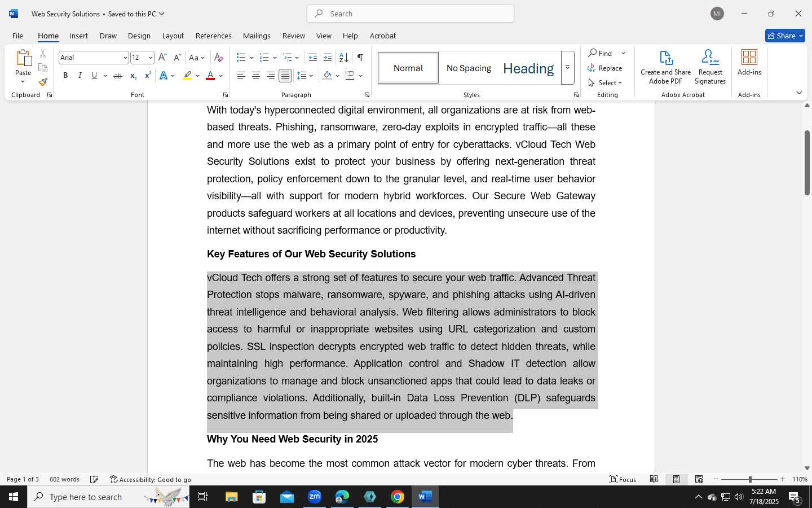Click the 602 words count

64,479
